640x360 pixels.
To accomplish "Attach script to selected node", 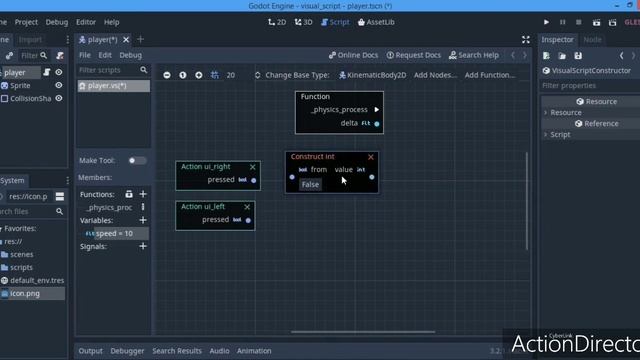I will click(60, 56).
